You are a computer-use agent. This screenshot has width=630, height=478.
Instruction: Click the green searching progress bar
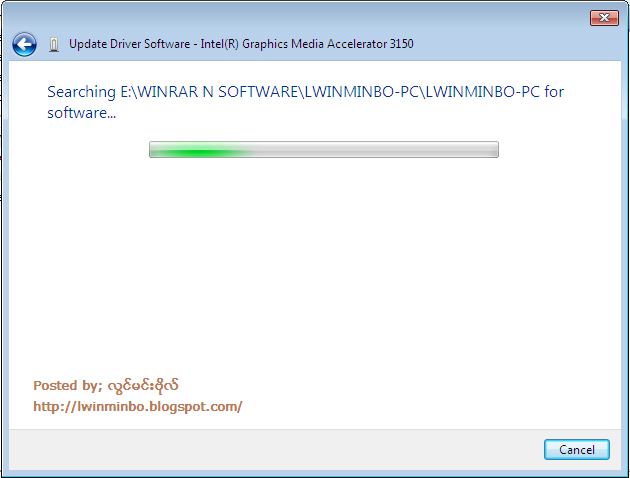pos(324,149)
